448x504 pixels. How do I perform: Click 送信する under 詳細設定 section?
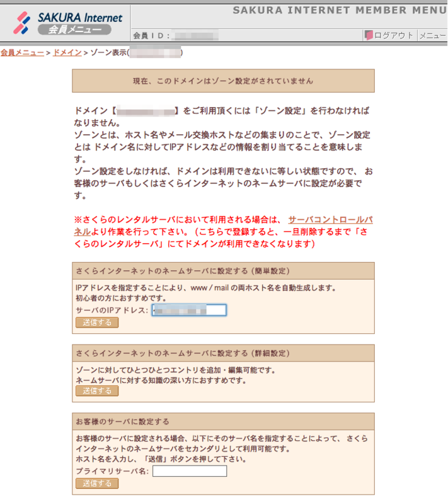tap(97, 391)
